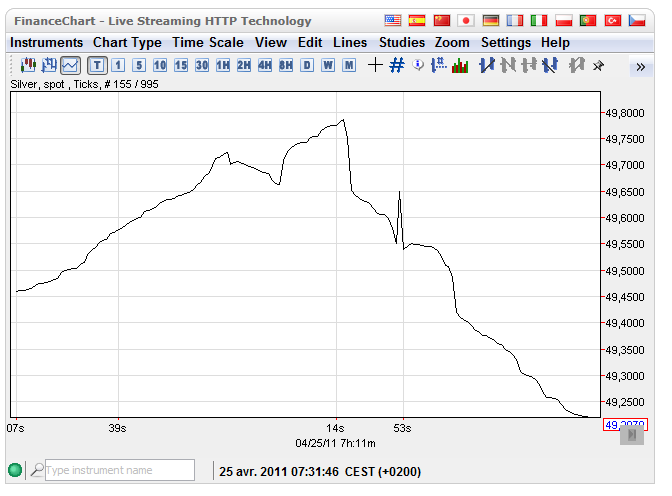Click the United States flag icon
Screen dimensions: 672x496
point(393,21)
